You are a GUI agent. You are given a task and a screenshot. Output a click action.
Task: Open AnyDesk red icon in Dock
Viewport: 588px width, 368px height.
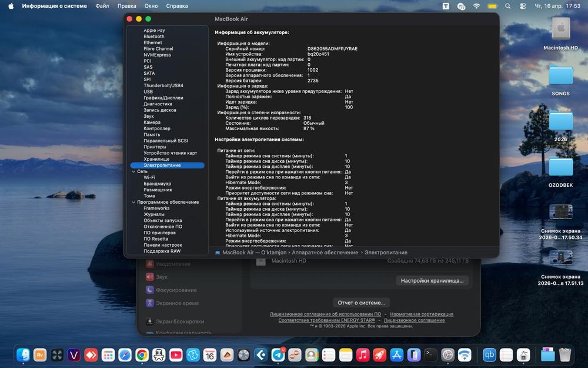91,355
